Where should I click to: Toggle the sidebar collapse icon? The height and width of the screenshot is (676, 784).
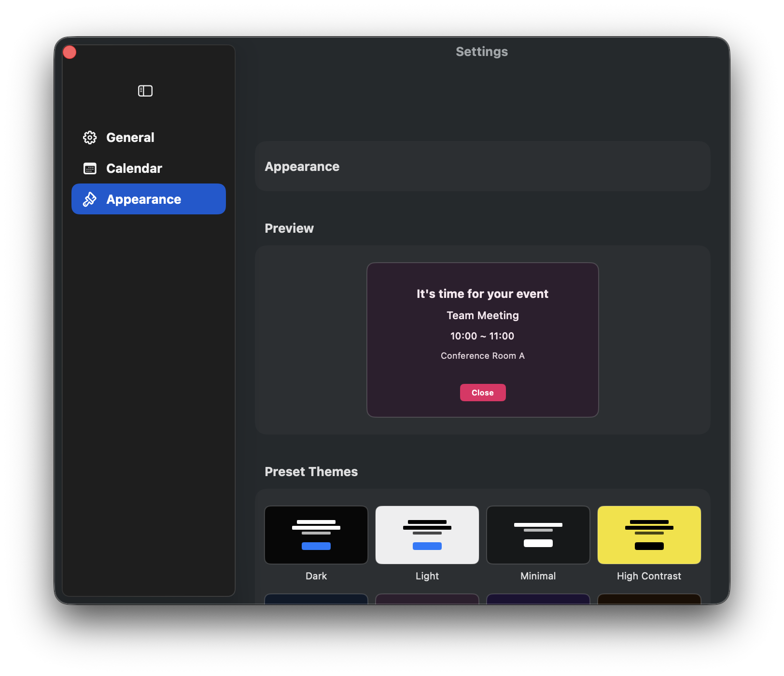[145, 91]
